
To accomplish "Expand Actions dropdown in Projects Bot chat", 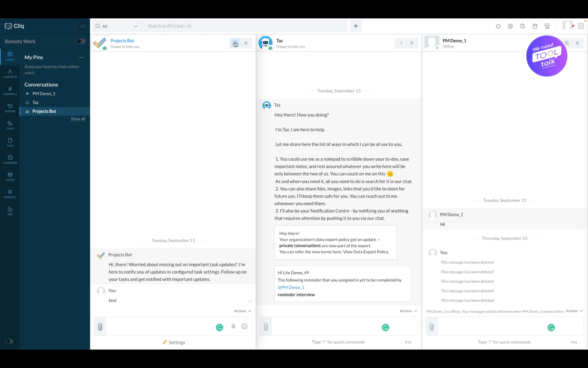I will pos(243,311).
